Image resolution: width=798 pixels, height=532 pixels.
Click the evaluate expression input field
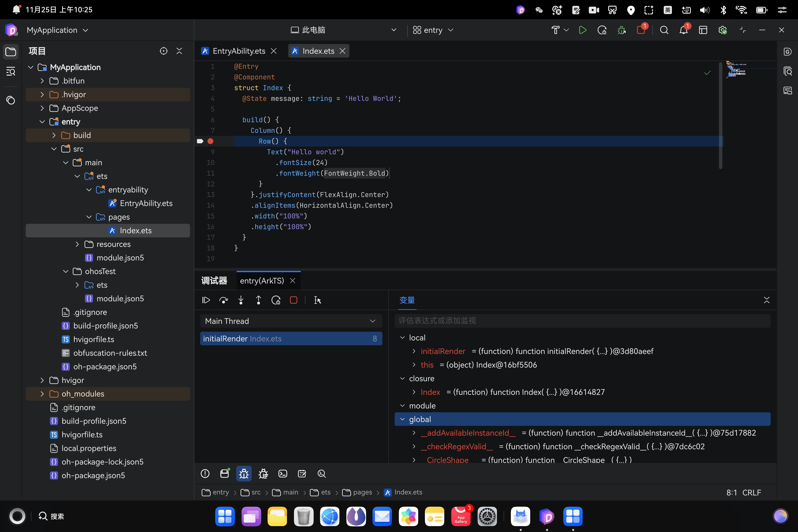click(582, 321)
